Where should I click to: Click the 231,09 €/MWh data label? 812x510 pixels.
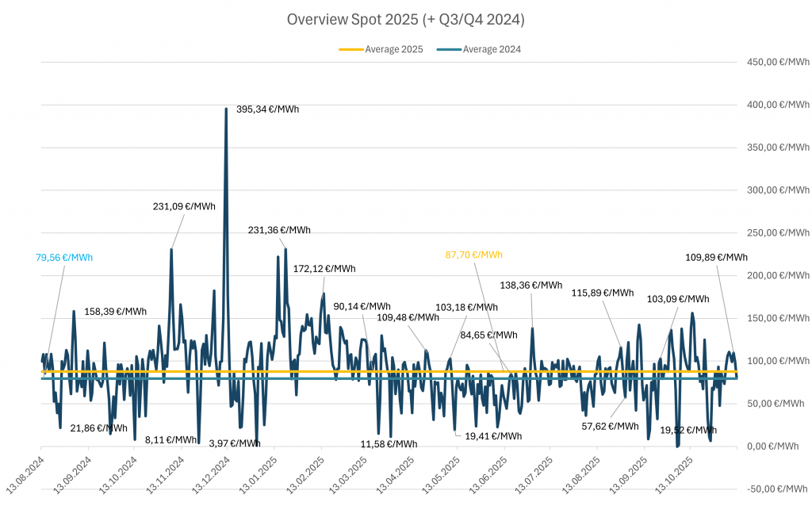coord(184,206)
